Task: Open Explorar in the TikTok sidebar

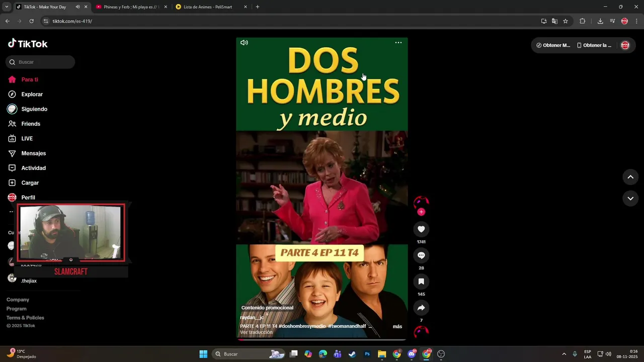Action: tap(25, 94)
